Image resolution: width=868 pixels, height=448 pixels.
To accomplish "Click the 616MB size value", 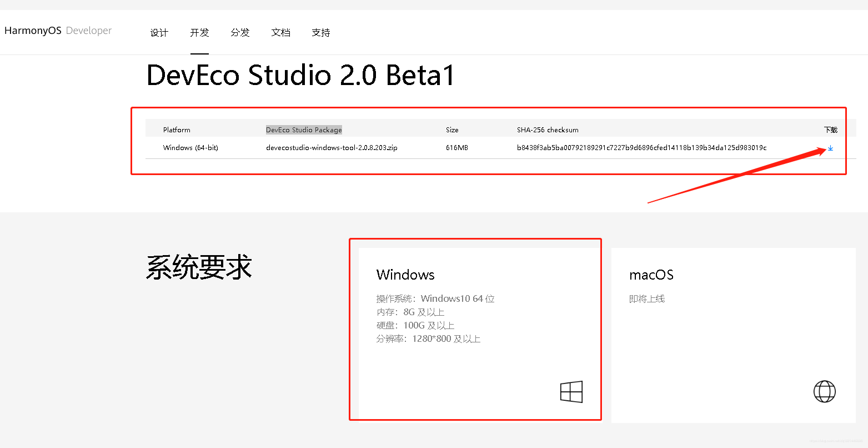I will 456,148.
